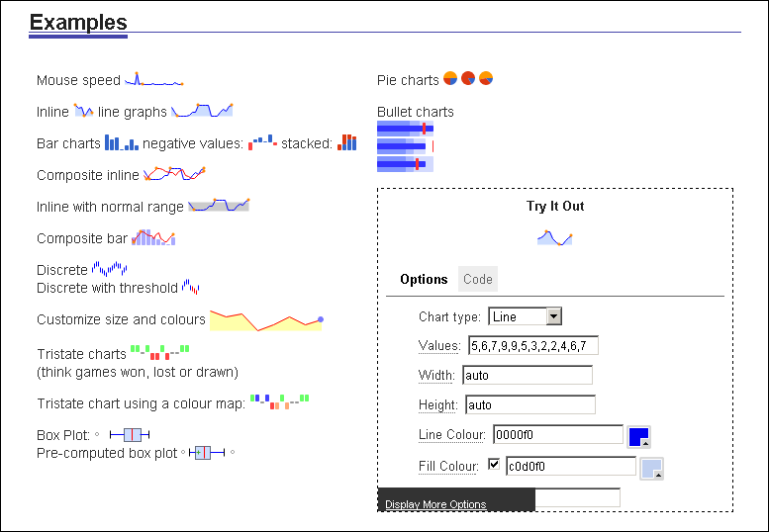Click the middle bullet chart

405,146
